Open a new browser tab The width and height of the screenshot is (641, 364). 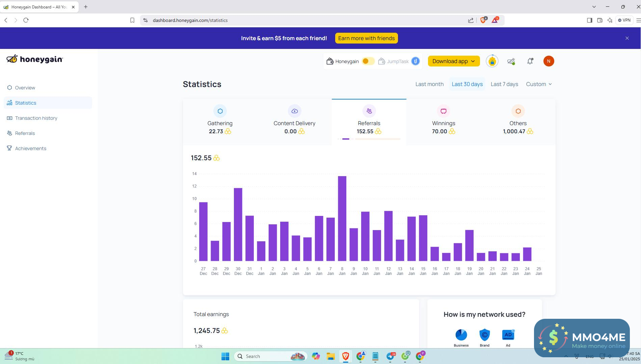[x=86, y=7]
